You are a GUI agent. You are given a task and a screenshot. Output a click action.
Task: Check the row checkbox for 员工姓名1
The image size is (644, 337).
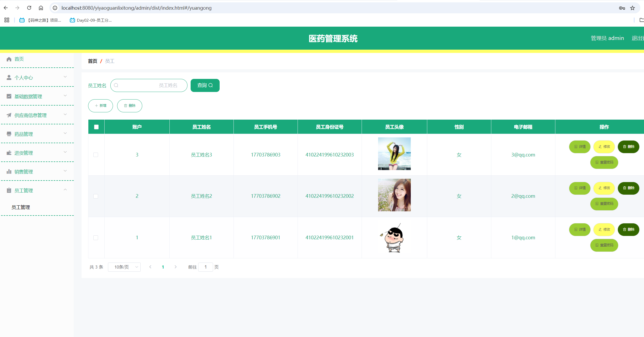[x=96, y=237]
